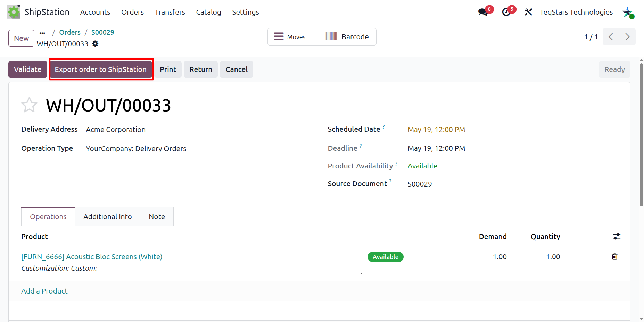Viewport: 644px width, 322px height.
Task: Open the activities clock icon
Action: [x=506, y=12]
